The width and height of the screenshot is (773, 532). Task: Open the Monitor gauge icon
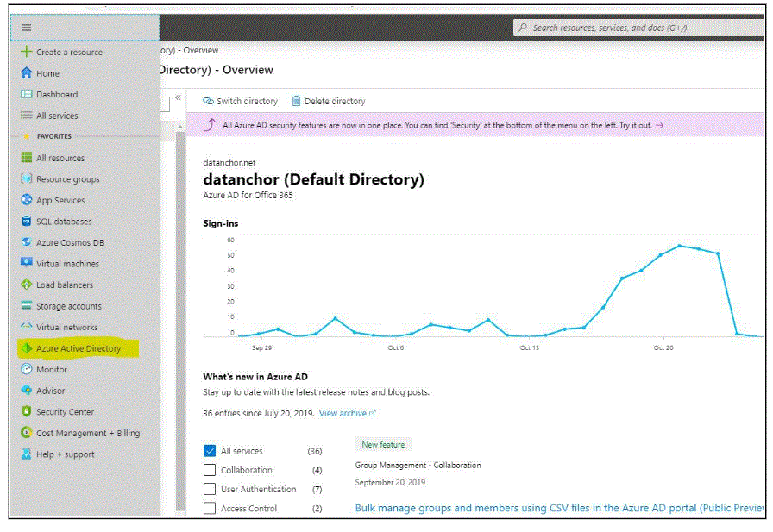(27, 369)
